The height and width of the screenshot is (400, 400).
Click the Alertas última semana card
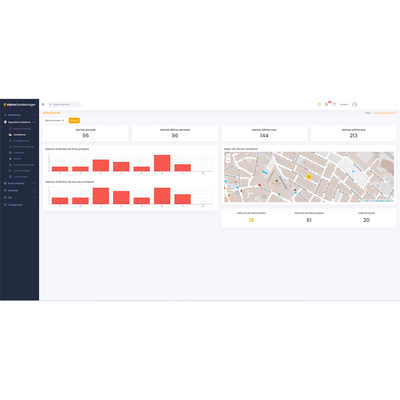(x=175, y=133)
